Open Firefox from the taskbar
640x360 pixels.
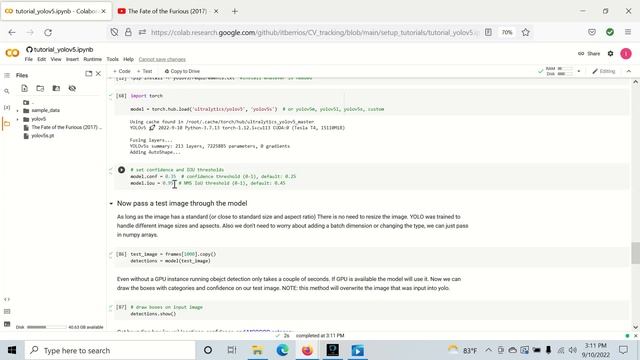(307, 350)
